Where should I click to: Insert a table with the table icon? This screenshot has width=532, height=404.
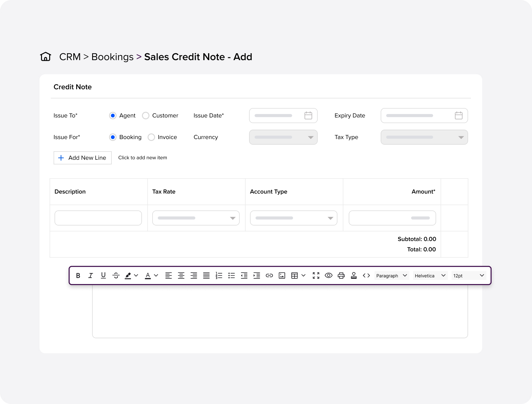[x=295, y=276]
